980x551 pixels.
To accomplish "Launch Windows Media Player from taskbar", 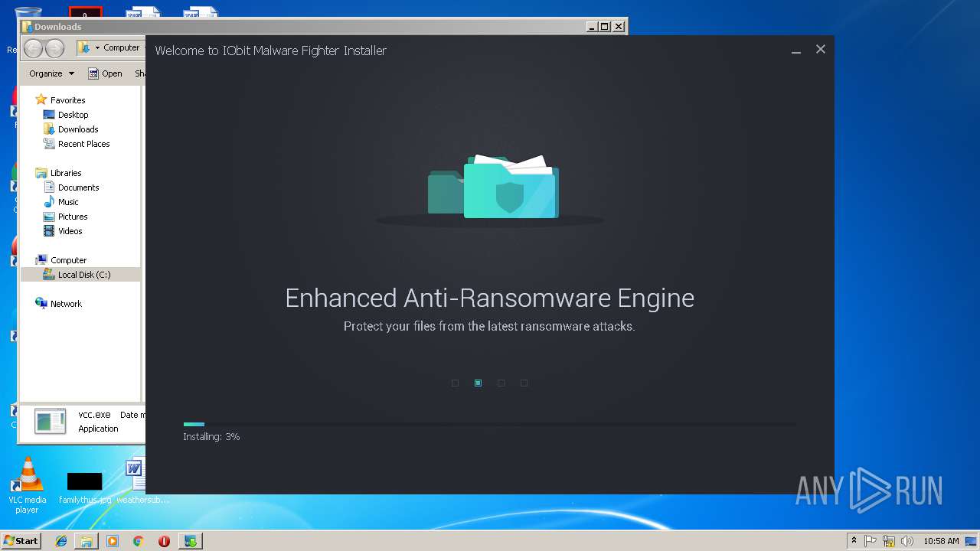I will pos(113,541).
